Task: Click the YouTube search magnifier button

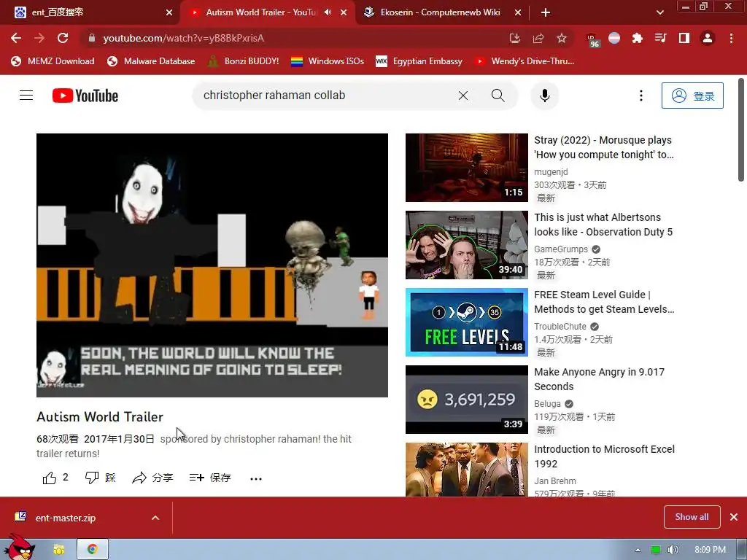Action: pos(498,96)
